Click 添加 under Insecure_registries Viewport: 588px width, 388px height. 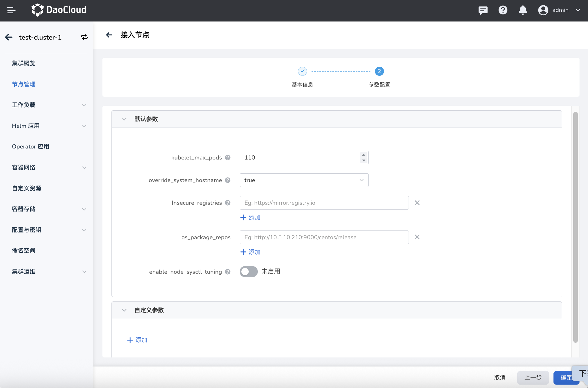tap(250, 217)
